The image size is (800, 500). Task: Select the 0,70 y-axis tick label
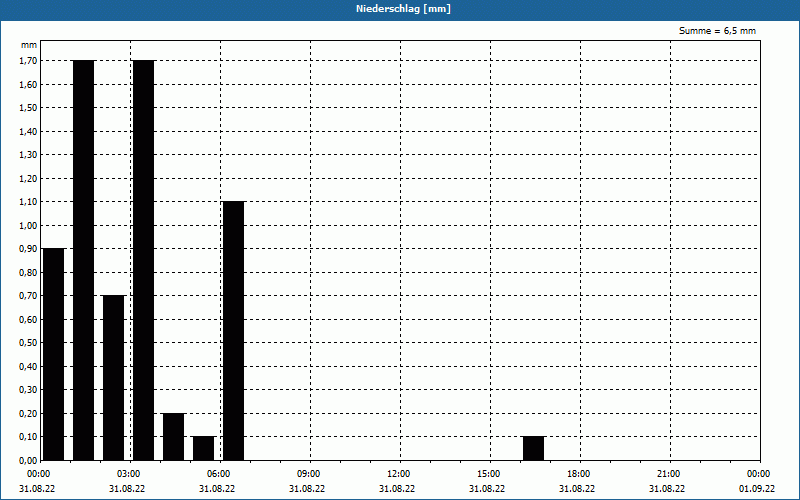pyautogui.click(x=28, y=295)
